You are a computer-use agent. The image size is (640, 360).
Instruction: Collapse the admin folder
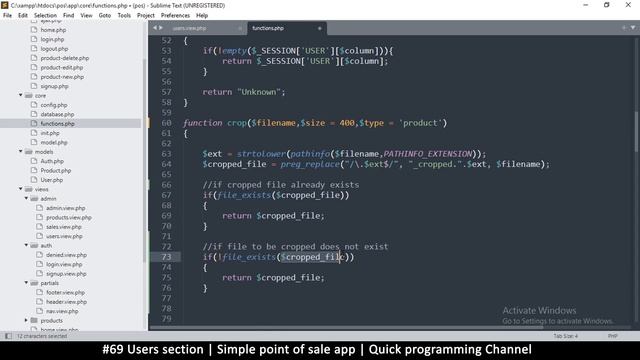[26, 198]
